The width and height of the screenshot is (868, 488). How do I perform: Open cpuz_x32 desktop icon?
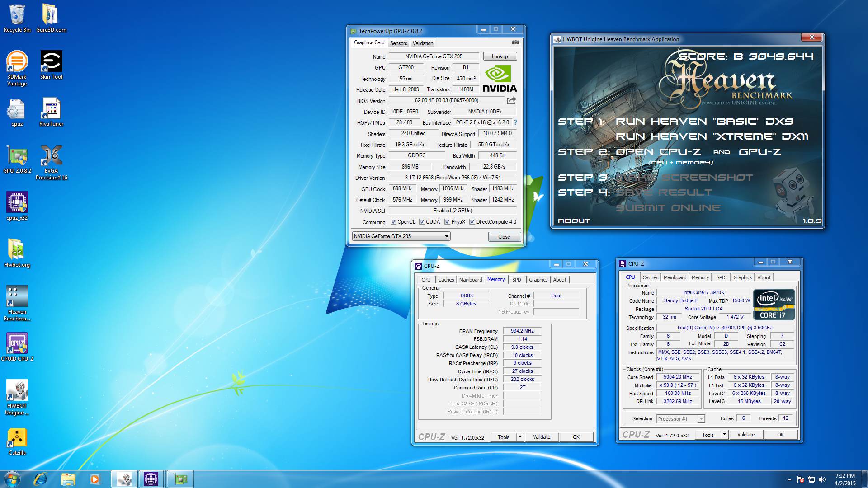coord(17,206)
